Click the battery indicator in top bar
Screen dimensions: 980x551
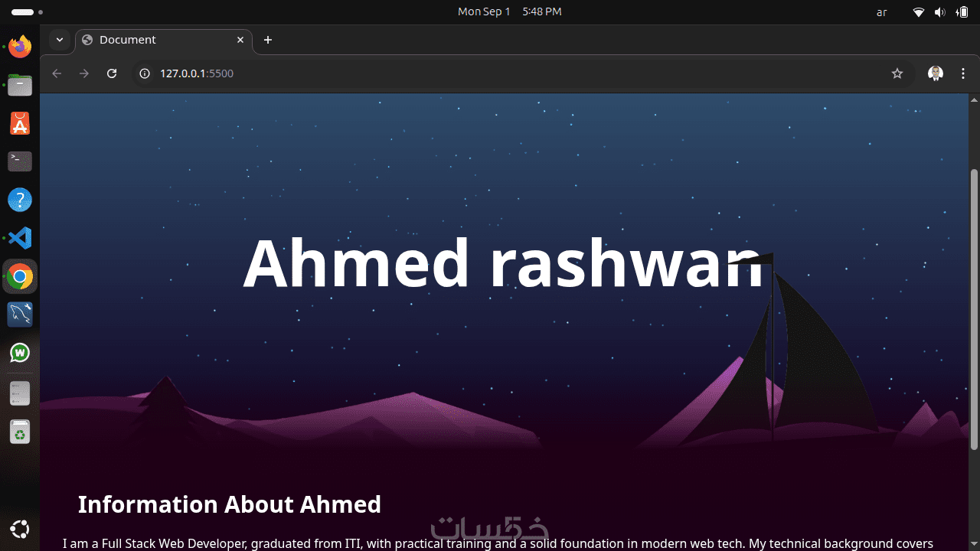962,12
